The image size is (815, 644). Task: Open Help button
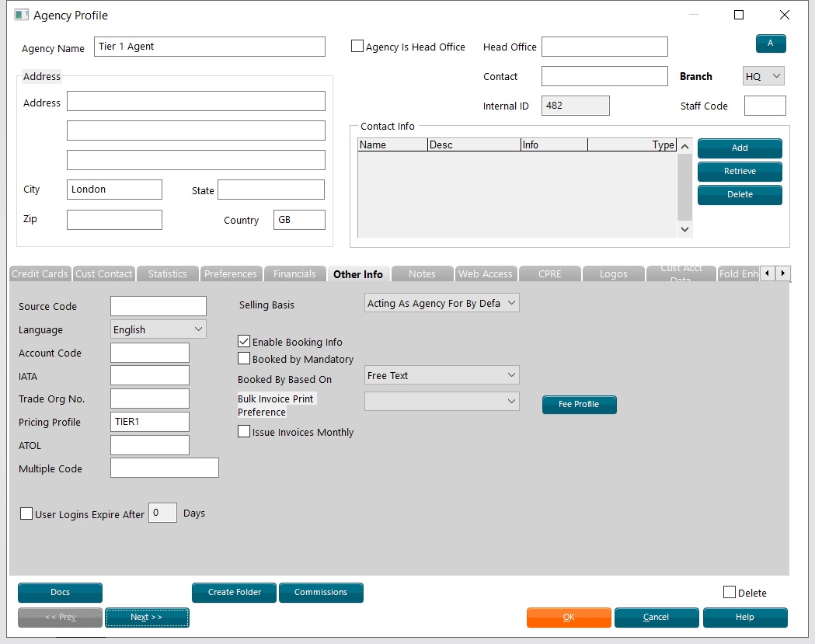(x=745, y=617)
